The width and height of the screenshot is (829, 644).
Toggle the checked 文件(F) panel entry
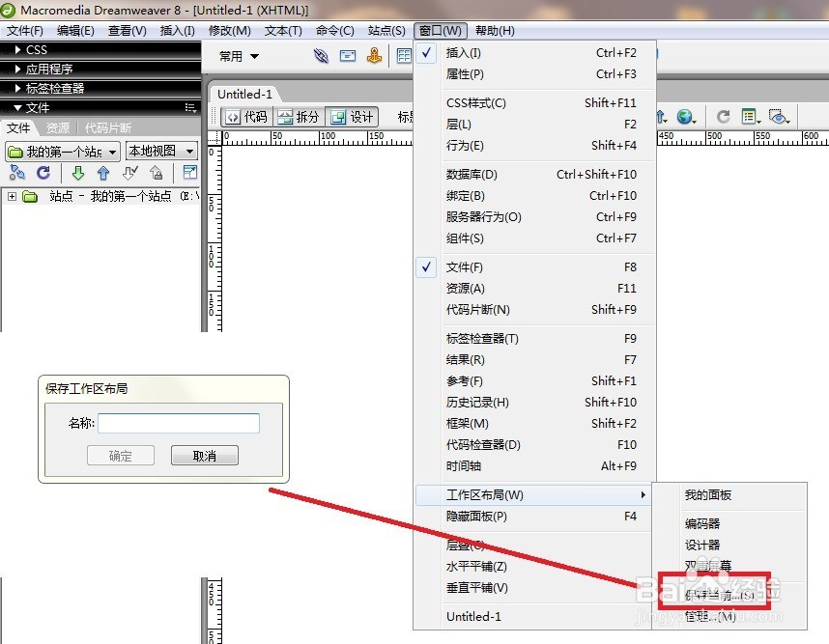535,267
